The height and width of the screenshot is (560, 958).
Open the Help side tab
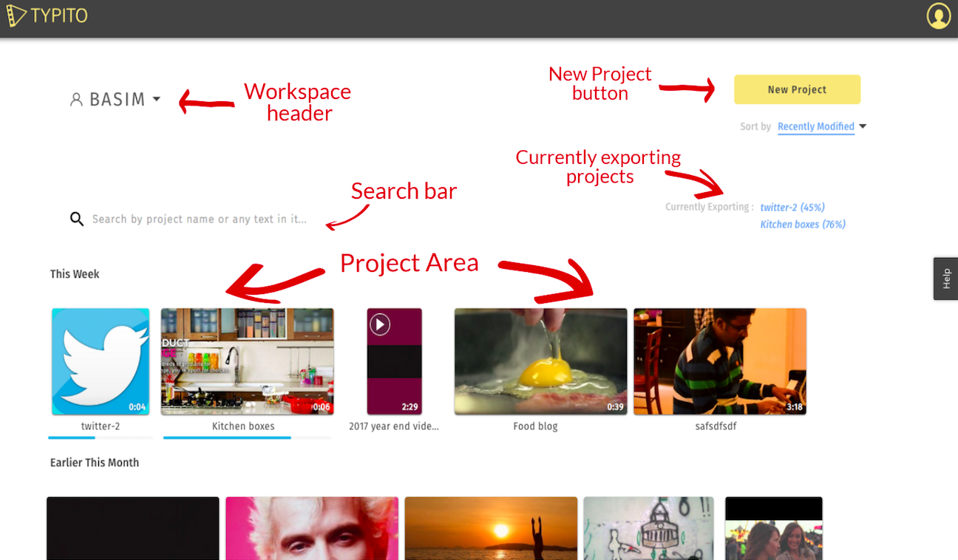[x=946, y=279]
